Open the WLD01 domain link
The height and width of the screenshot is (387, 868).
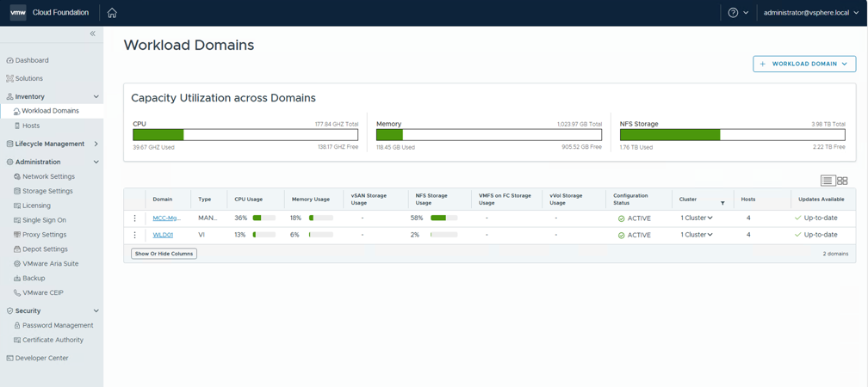[163, 235]
